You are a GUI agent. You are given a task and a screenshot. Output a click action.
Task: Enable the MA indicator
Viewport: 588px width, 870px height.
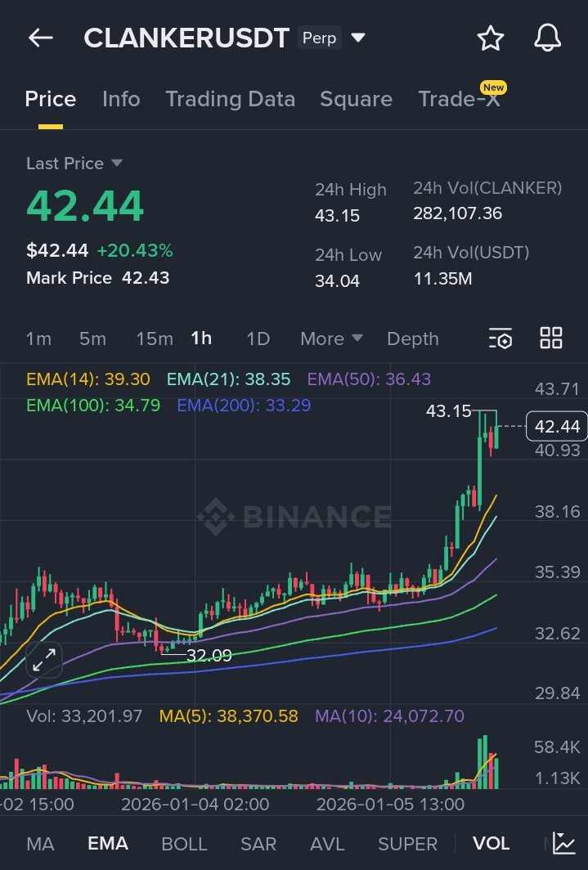(x=41, y=844)
